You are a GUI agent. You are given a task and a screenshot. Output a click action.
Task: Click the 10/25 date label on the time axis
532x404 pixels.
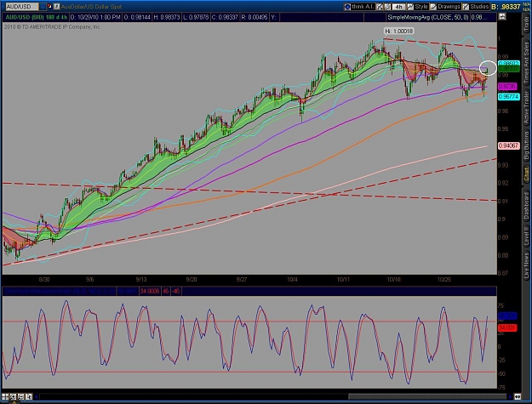pos(443,280)
